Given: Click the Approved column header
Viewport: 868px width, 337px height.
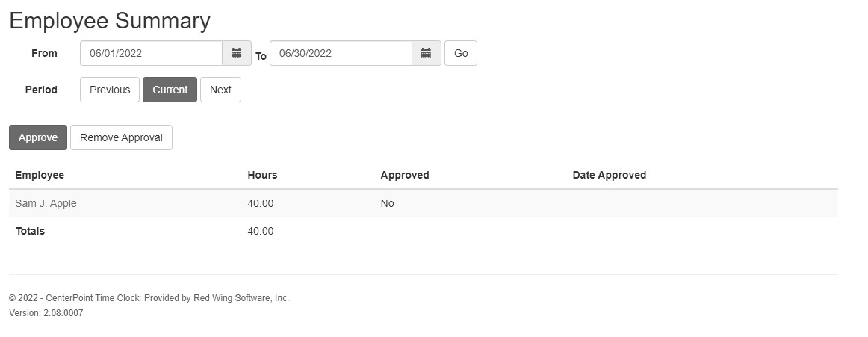Looking at the screenshot, I should coord(405,175).
